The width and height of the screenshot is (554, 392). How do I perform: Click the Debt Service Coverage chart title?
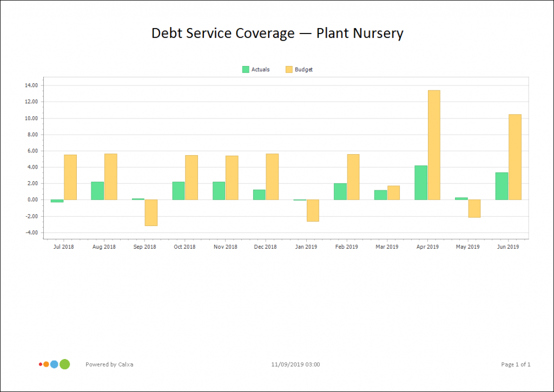[x=277, y=34]
